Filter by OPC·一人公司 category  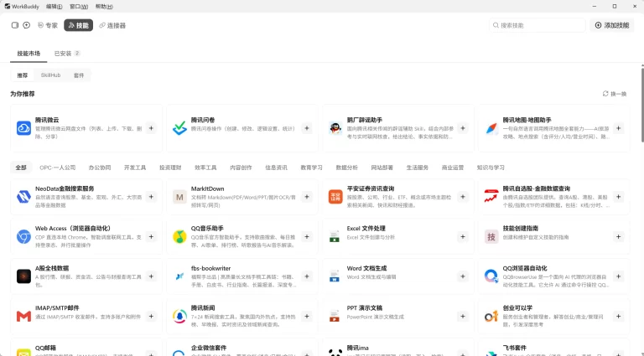click(58, 168)
